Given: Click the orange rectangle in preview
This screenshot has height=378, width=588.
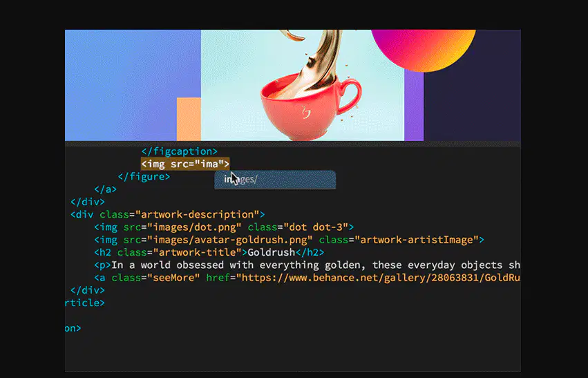Looking at the screenshot, I should click(189, 120).
